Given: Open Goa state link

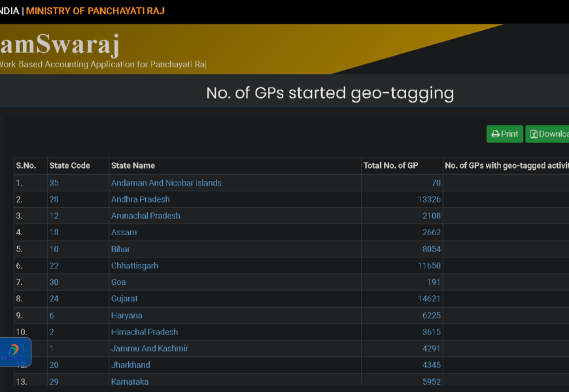Looking at the screenshot, I should [118, 282].
